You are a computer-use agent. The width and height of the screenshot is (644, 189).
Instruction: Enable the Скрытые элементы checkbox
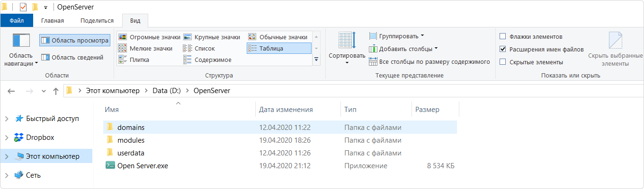pyautogui.click(x=503, y=62)
